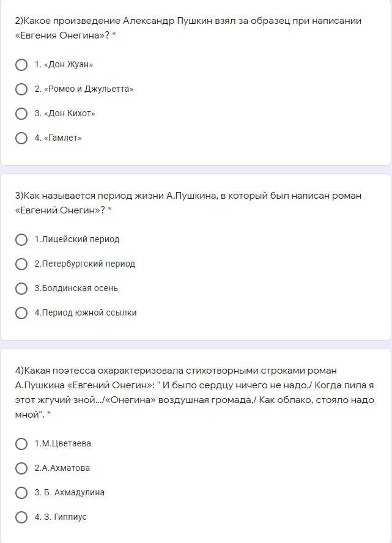Image resolution: width=392 pixels, height=543 pixels.
Task: Click the Болдинская осень label text
Action: [76, 289]
